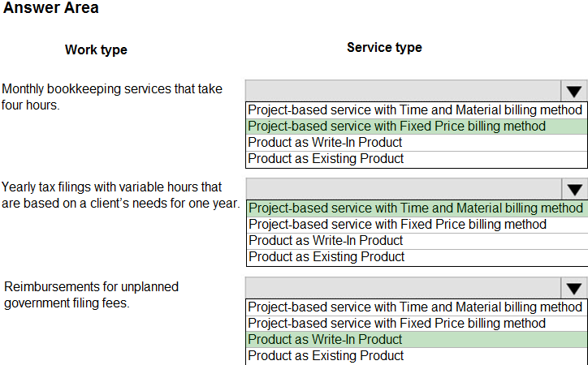Screen dimensions: 588x365
Task: Choose Existing Product for yearly tax filings
Action: (x=326, y=257)
